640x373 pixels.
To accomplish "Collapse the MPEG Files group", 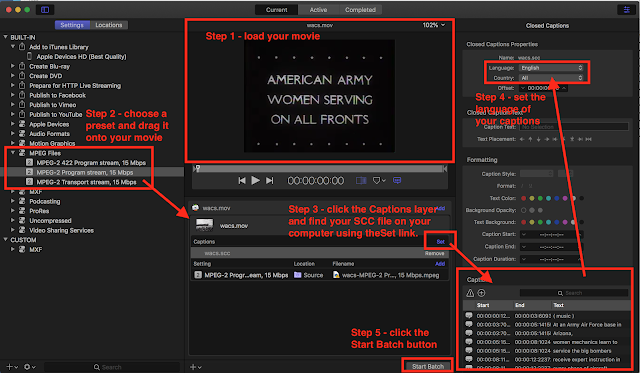I will [13, 153].
